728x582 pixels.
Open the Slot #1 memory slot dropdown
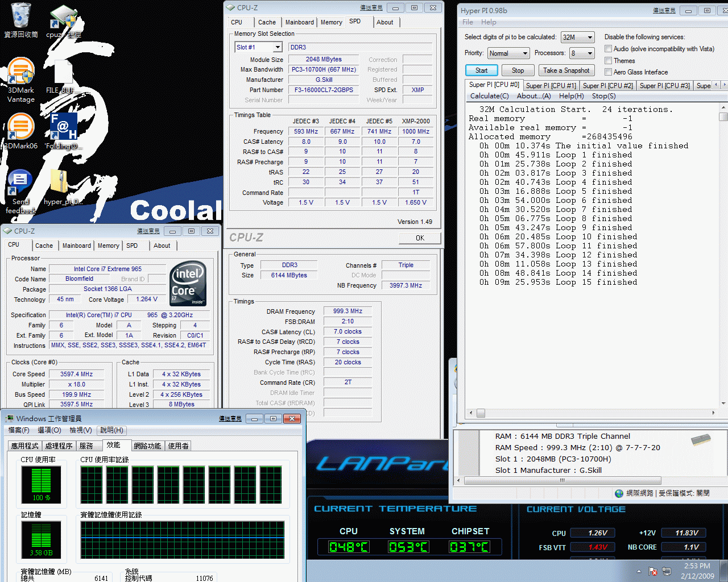click(x=259, y=47)
